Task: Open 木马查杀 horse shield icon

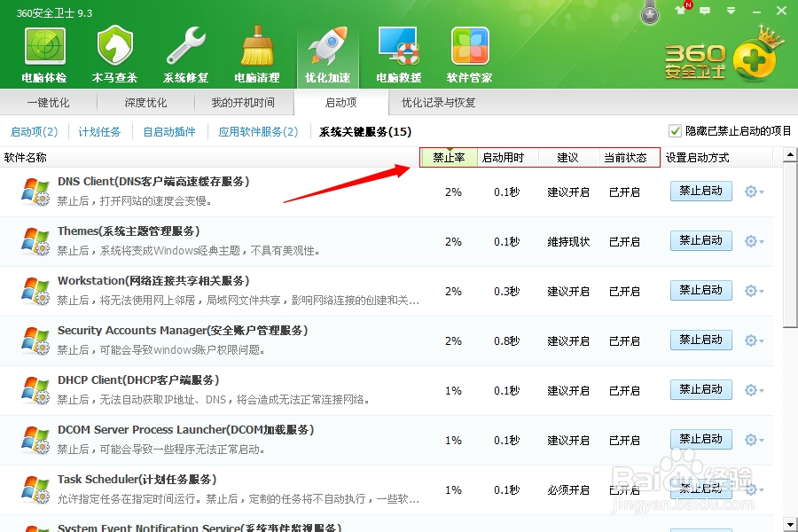Action: pos(115,47)
